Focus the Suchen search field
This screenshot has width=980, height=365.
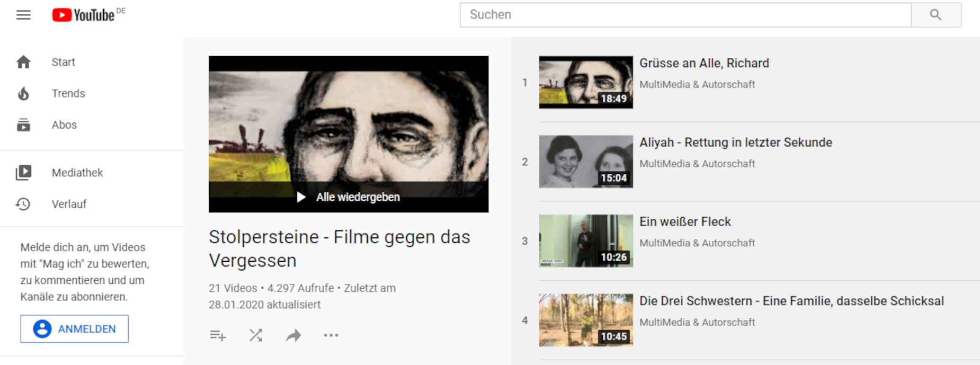click(685, 15)
